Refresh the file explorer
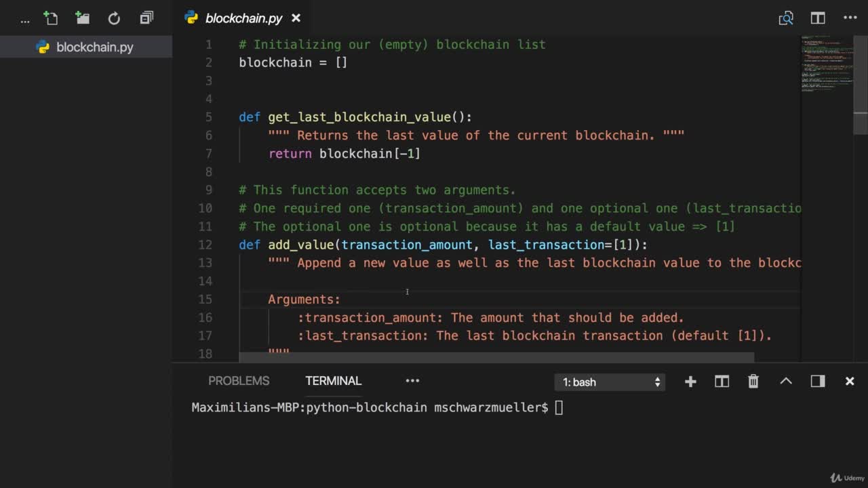This screenshot has width=868, height=488. pyautogui.click(x=114, y=18)
